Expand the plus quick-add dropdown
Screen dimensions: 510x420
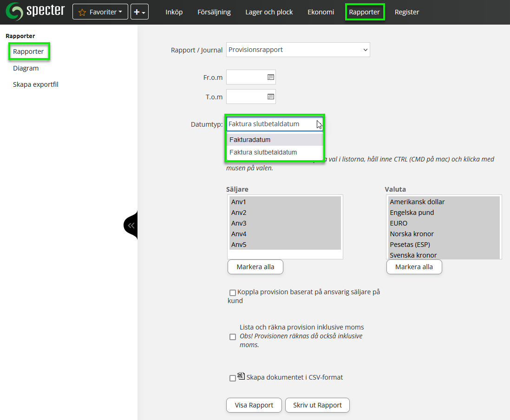(x=139, y=12)
